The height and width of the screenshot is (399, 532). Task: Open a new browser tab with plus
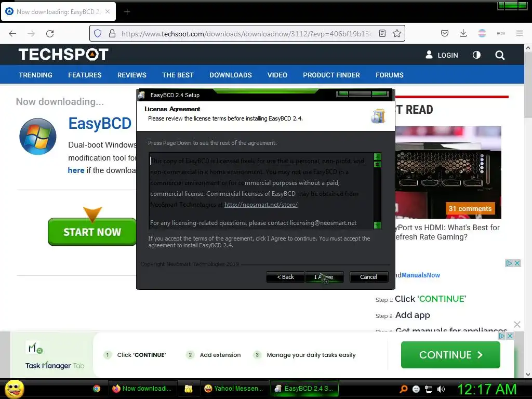tap(127, 12)
